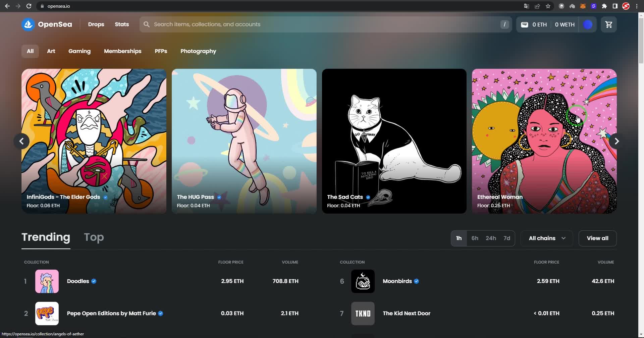Expand the All chains dropdown
Image resolution: width=644 pixels, height=338 pixels.
[x=547, y=238]
